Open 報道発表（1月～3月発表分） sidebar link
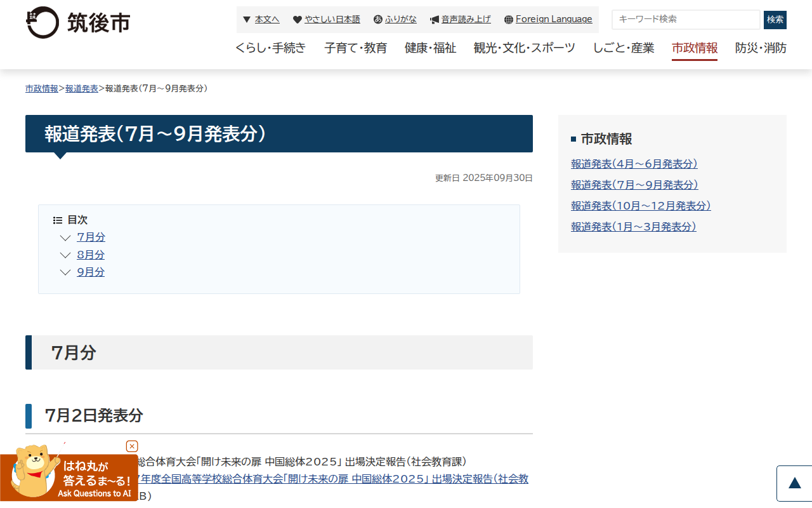 (634, 227)
